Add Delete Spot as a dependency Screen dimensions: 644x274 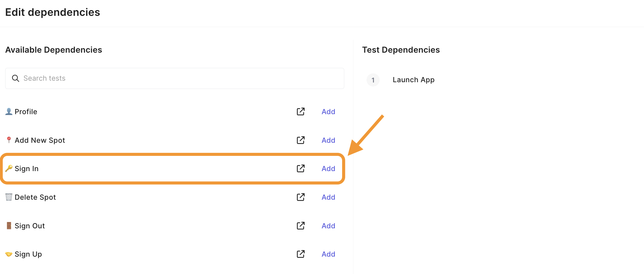click(328, 197)
